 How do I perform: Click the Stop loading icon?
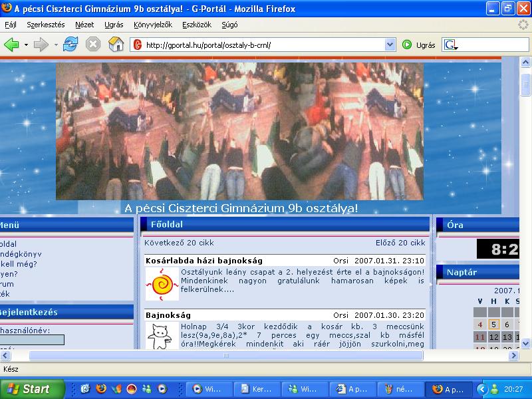(x=93, y=45)
